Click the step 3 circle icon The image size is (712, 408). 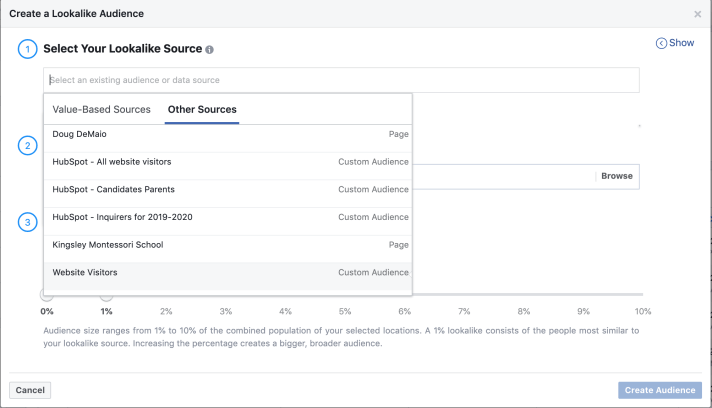(28, 222)
